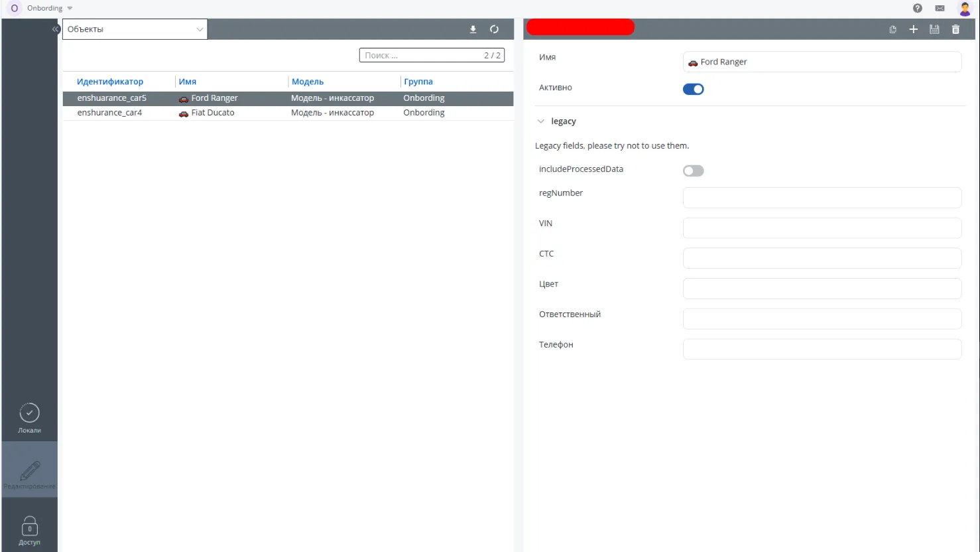Open the Локали sidebar section

29,418
